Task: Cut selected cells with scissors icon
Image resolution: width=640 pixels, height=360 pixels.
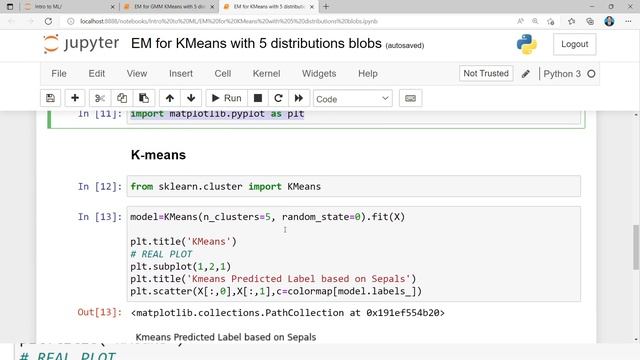Action: pos(100,98)
